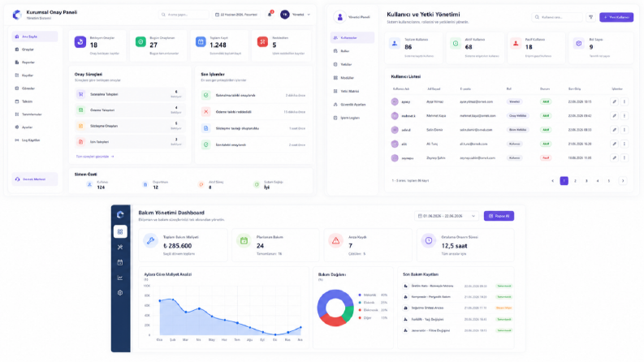Expand the Yönetici profile dropdown
The height and width of the screenshot is (362, 644).
[296, 15]
